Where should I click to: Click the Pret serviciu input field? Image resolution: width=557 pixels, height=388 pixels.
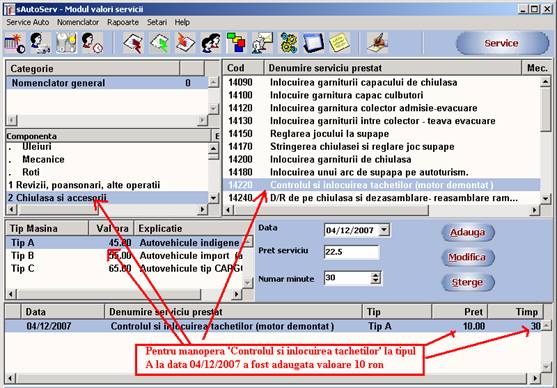point(351,252)
